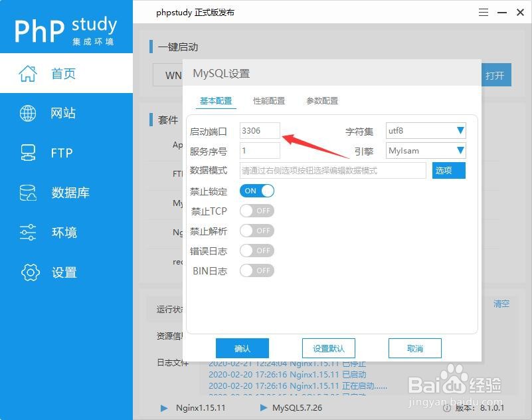Image resolution: width=532 pixels, height=420 pixels.
Task: Select the 设置 sidebar menu label
Action: [x=64, y=272]
